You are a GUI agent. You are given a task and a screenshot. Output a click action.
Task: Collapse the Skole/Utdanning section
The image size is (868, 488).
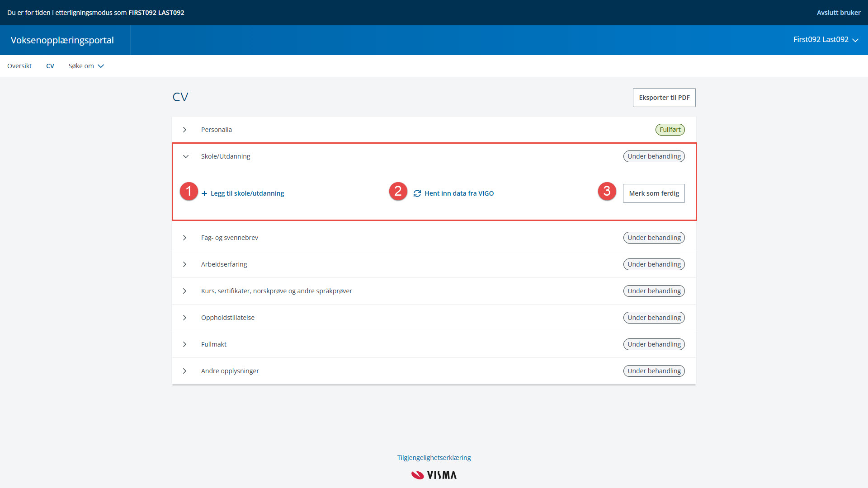coord(185,156)
